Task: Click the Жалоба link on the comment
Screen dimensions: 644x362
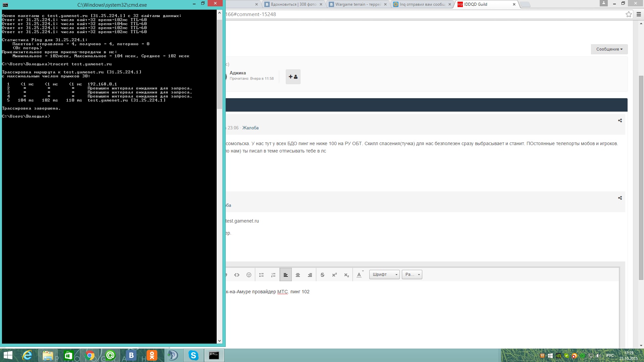Action: (250, 128)
